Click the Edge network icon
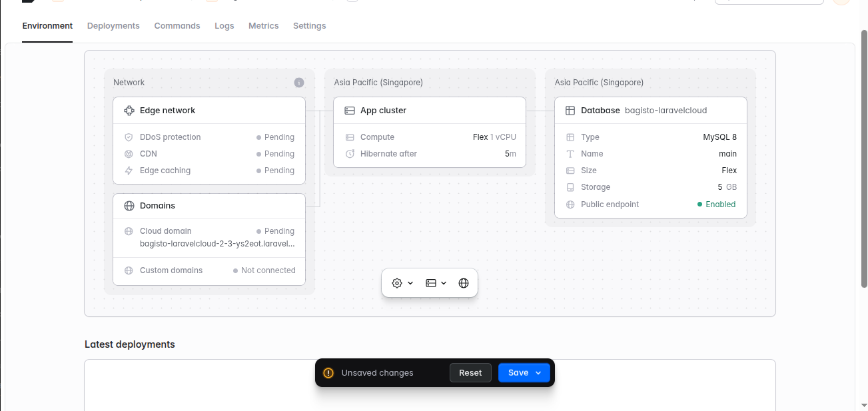Screen dimensions: 868x411 pos(129,111)
